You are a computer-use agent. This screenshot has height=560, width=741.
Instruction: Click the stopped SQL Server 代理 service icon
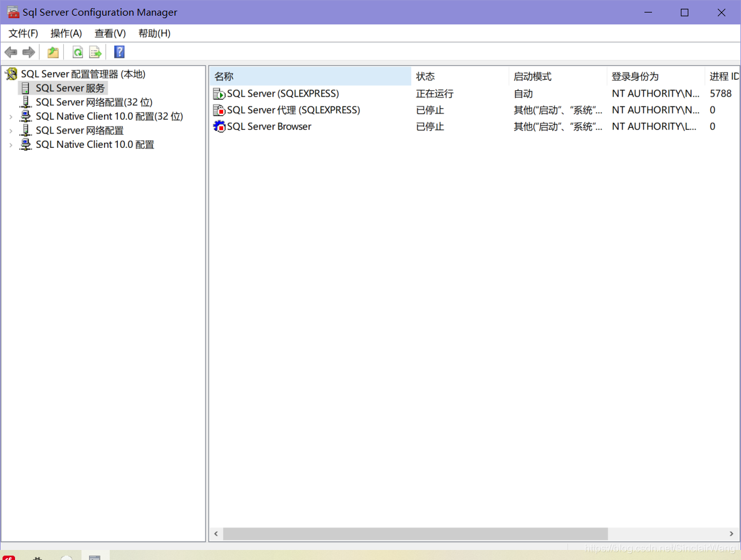[x=219, y=110]
